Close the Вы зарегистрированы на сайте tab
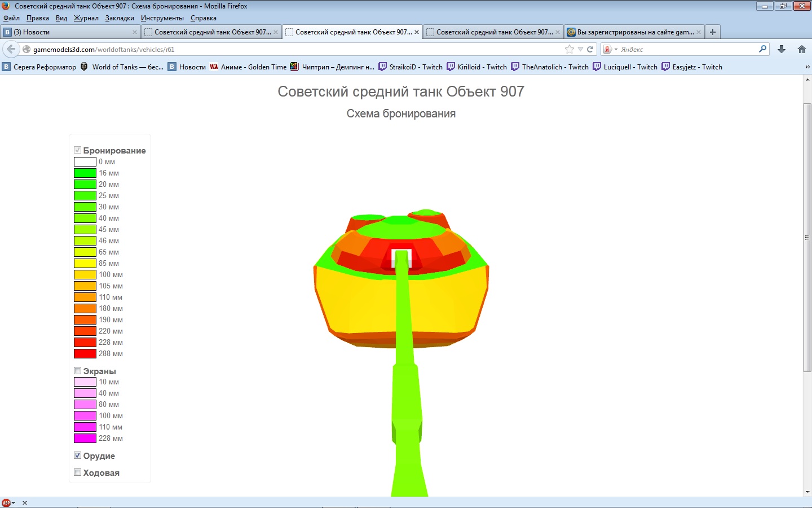Image resolution: width=812 pixels, height=508 pixels. 699,32
